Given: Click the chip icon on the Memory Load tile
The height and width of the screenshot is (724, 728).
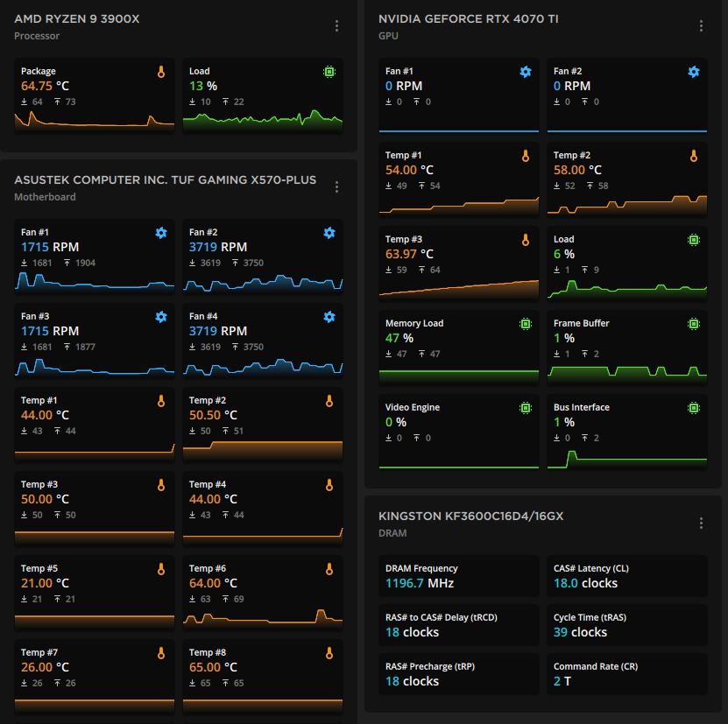Looking at the screenshot, I should (x=526, y=324).
